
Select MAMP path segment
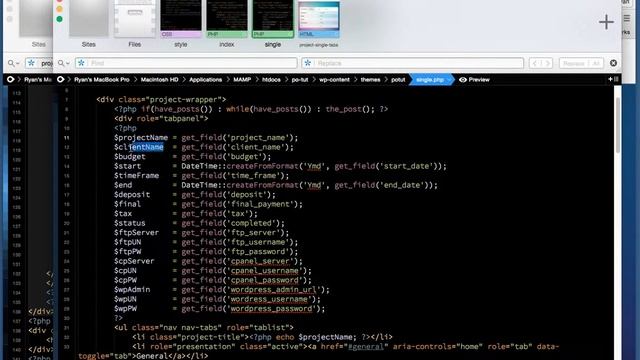[242, 80]
